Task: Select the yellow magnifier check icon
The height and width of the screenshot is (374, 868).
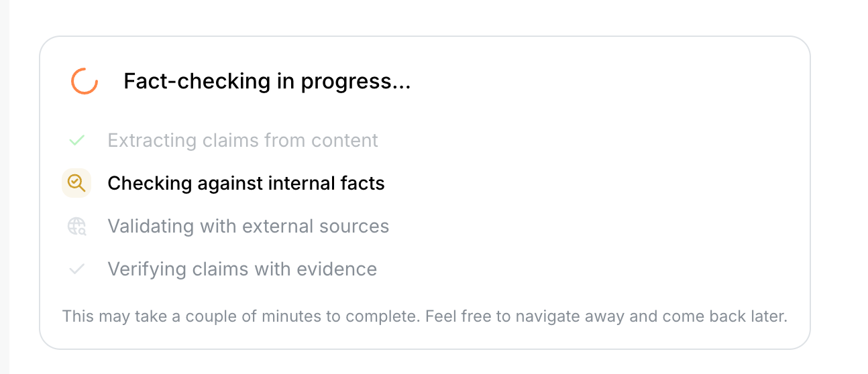Action: (76, 183)
